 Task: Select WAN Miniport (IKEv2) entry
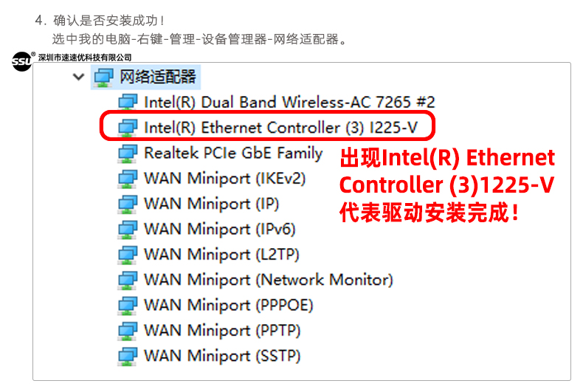(224, 179)
